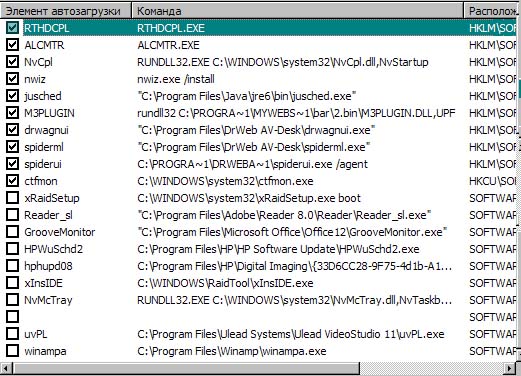Toggle the drwagnui checkbox
The width and height of the screenshot is (521, 376).
[12, 130]
